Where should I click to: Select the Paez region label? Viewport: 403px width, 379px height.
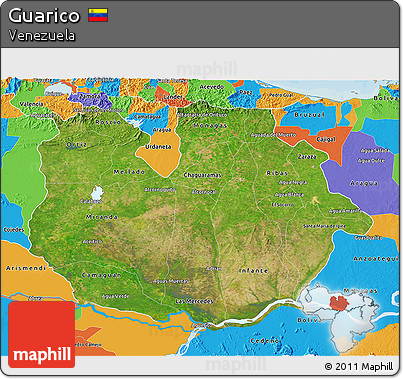point(246,92)
